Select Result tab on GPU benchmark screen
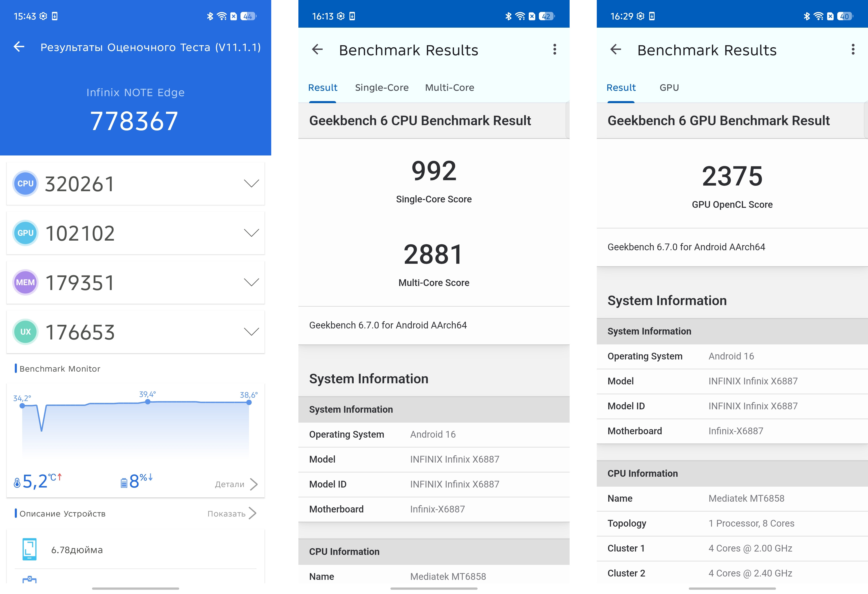This screenshot has height=594, width=868. (x=621, y=87)
